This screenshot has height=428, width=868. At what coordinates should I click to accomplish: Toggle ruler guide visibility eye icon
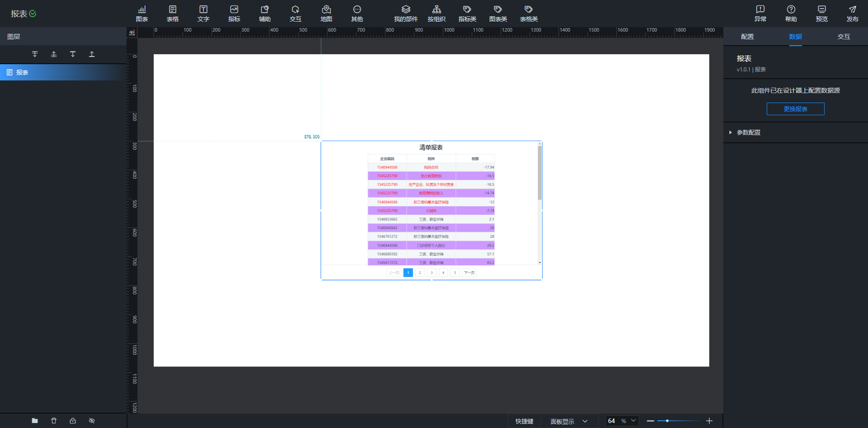[132, 33]
